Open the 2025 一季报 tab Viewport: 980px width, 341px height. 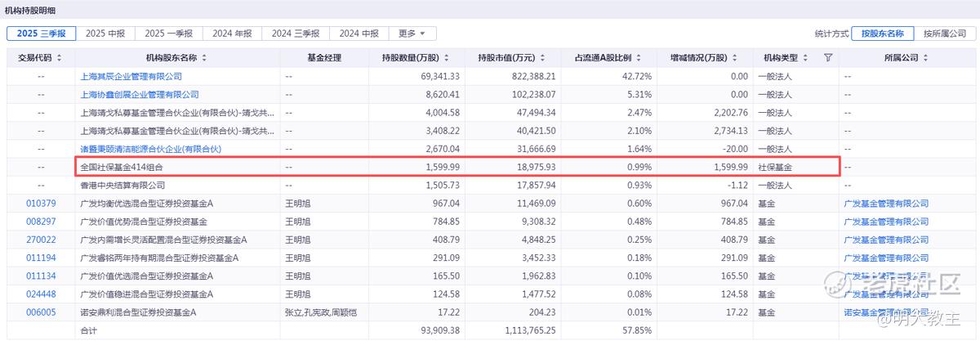(168, 34)
